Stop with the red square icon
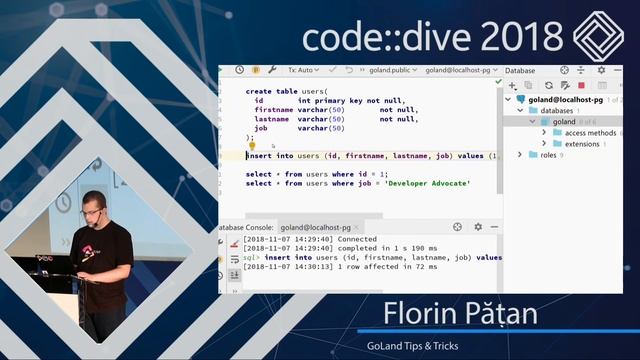640x360 pixels. point(581,85)
